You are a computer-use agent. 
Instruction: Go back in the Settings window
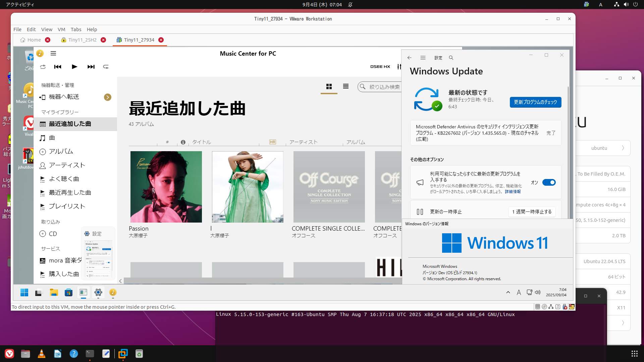pos(410,58)
